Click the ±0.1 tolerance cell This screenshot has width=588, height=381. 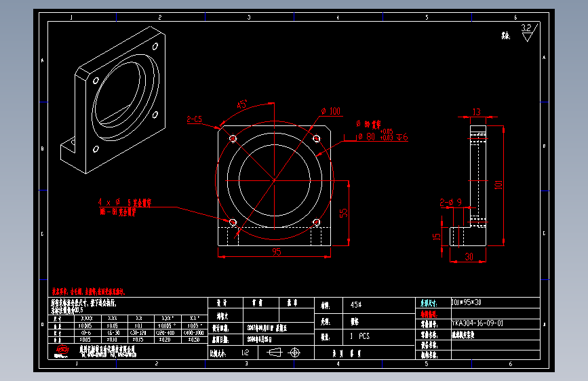[x=139, y=326]
